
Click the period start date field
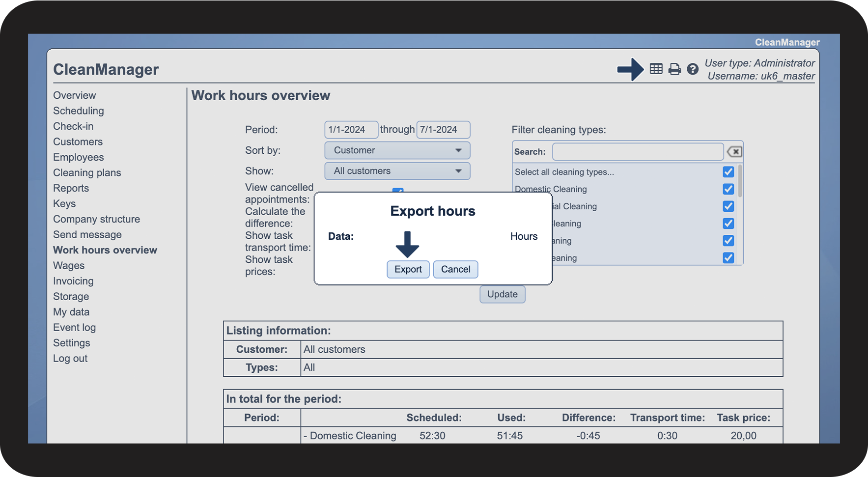[x=351, y=130]
